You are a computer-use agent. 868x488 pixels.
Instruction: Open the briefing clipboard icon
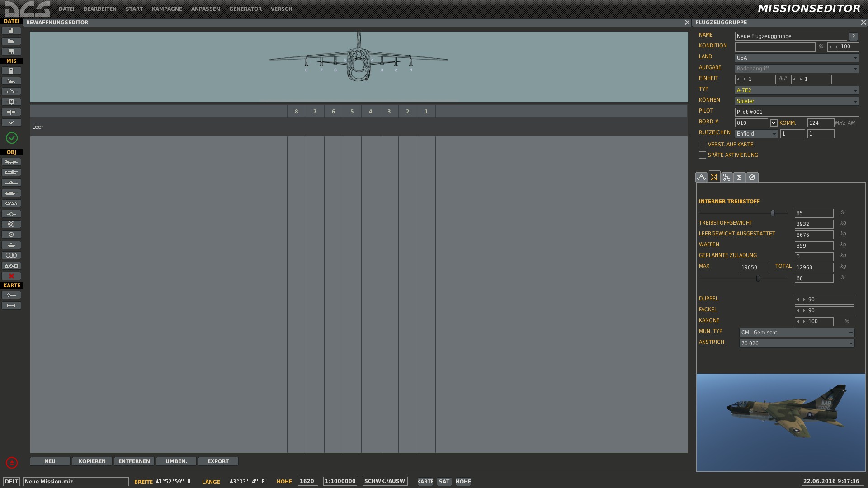click(x=11, y=70)
